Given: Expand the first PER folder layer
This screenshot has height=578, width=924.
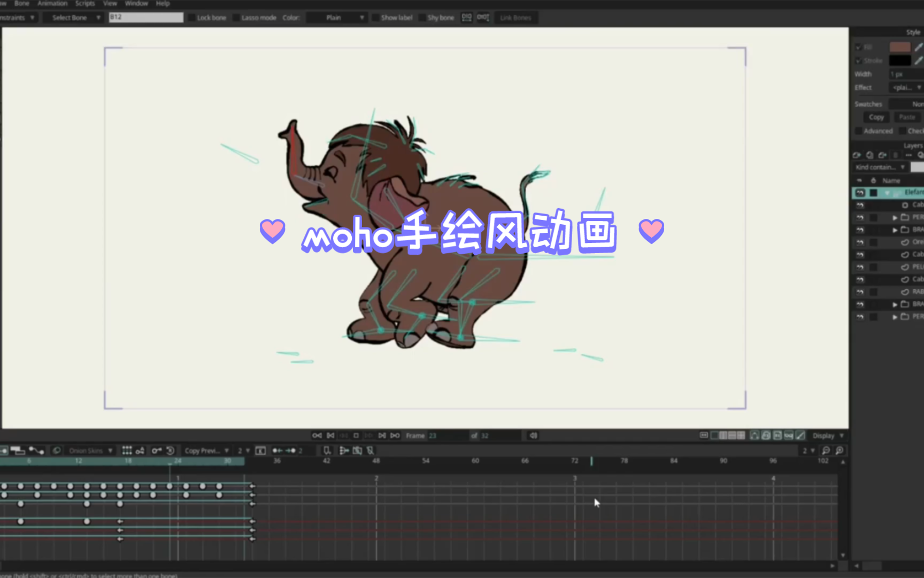Looking at the screenshot, I should click(x=895, y=218).
